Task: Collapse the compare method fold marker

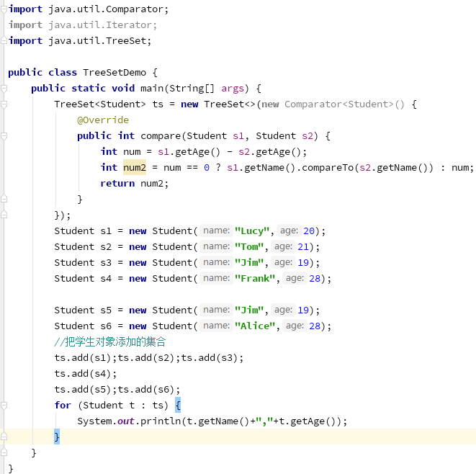Action: tap(4, 136)
